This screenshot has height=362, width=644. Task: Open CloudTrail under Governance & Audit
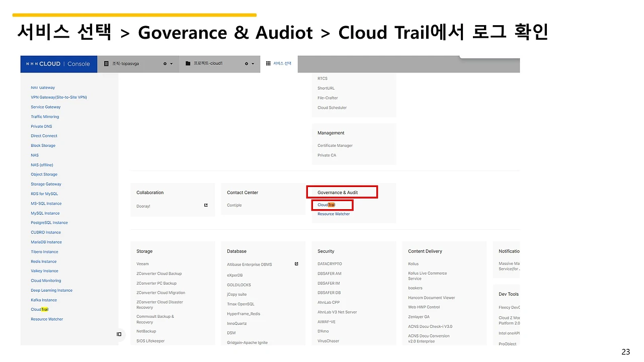327,205
